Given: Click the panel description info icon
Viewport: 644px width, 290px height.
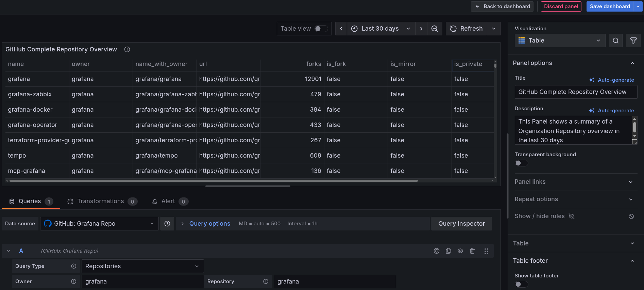Looking at the screenshot, I should click(x=127, y=49).
